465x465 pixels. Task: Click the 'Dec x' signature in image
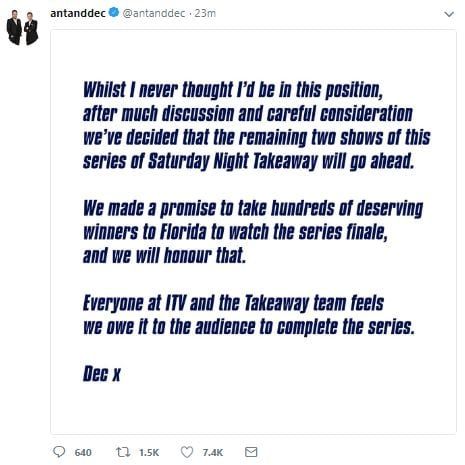pos(101,374)
